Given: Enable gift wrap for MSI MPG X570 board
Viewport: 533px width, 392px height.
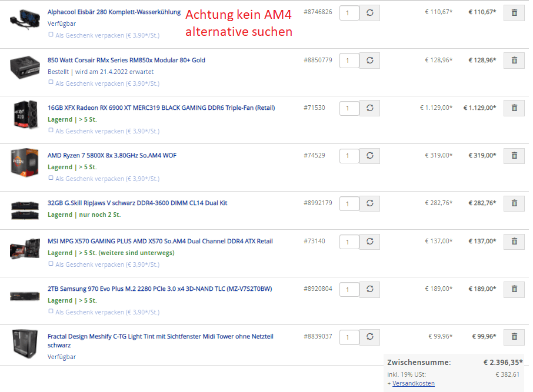Looking at the screenshot, I should [x=51, y=264].
